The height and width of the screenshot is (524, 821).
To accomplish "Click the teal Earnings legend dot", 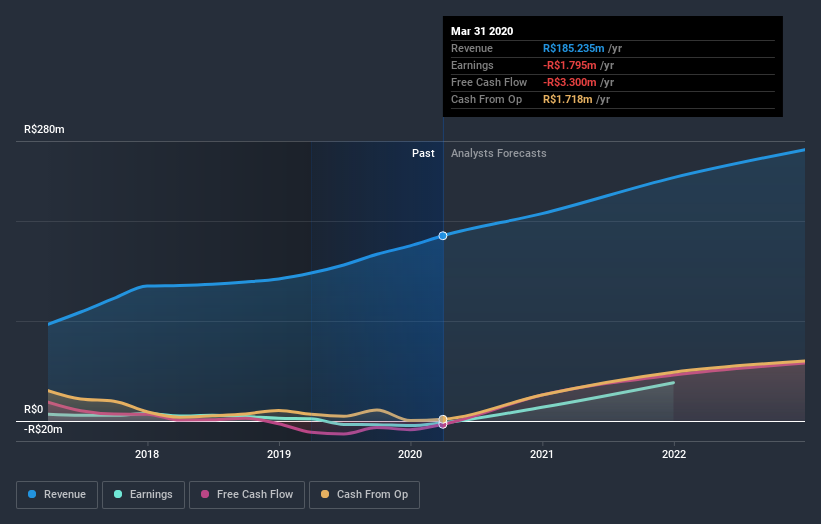I will (118, 494).
